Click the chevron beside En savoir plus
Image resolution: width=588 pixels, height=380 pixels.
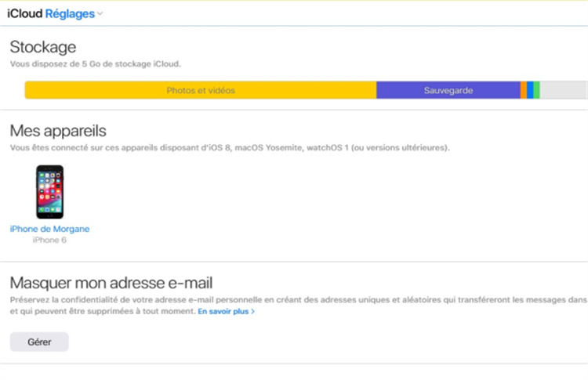252,312
